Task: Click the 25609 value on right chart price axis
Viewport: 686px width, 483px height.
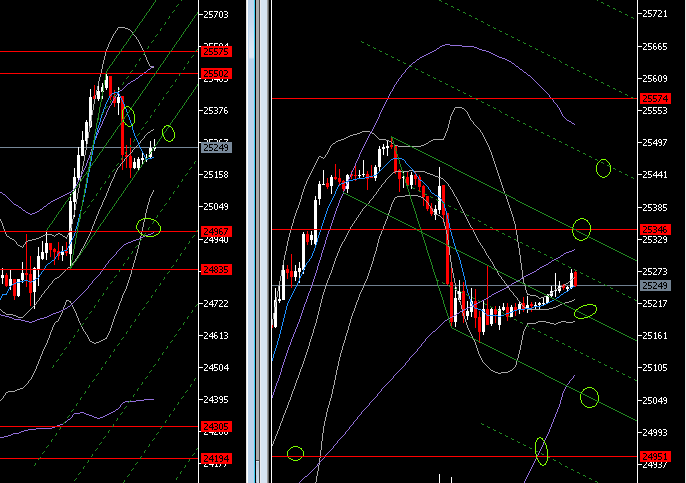Action: pos(655,79)
